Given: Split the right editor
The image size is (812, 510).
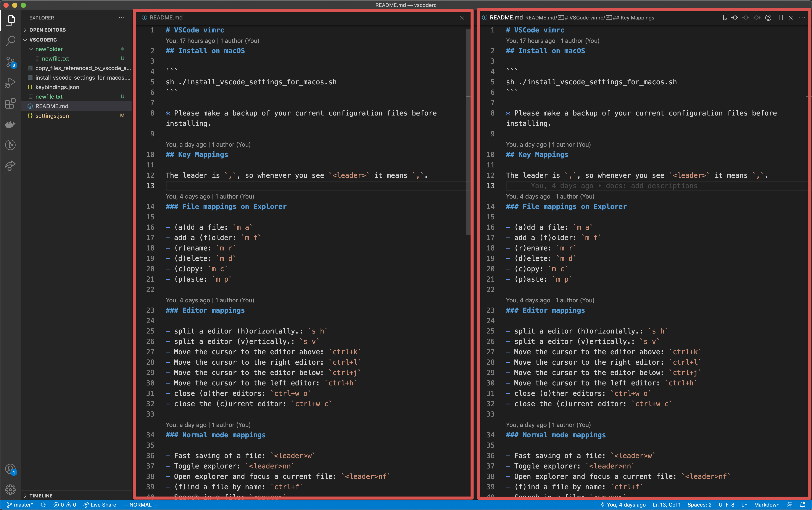Looking at the screenshot, I should pos(780,18).
